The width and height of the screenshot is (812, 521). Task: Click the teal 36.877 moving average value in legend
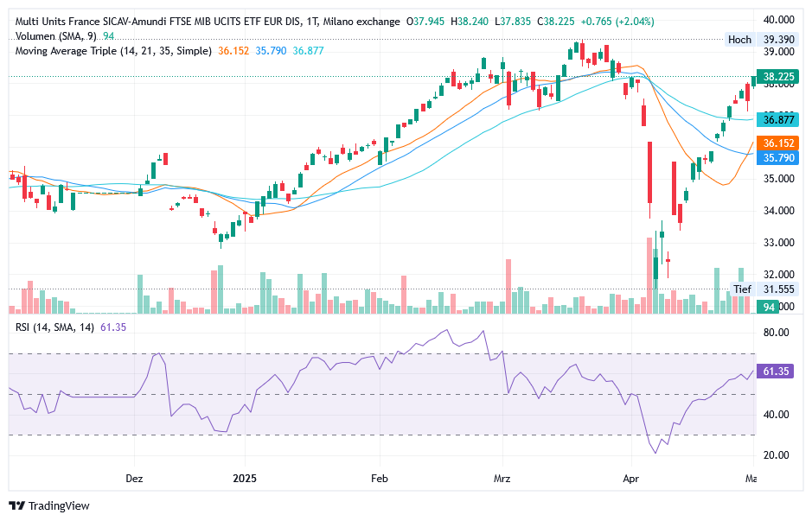308,51
